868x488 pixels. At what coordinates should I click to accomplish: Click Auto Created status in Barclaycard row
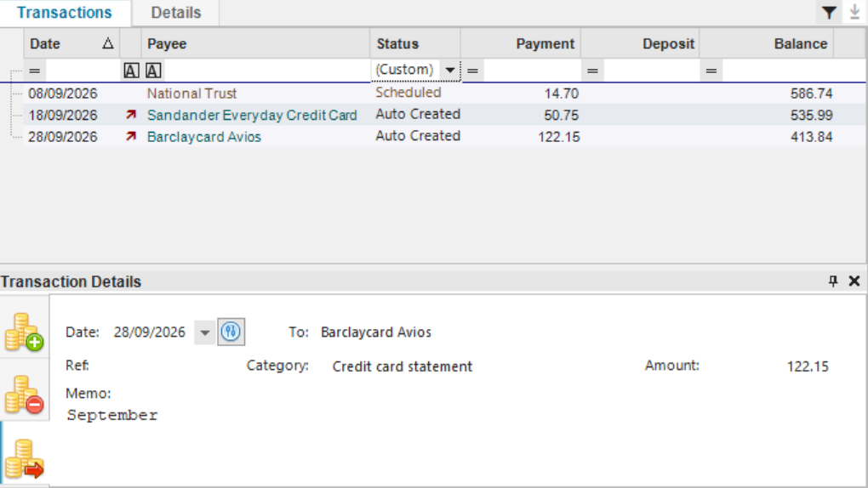coord(418,135)
